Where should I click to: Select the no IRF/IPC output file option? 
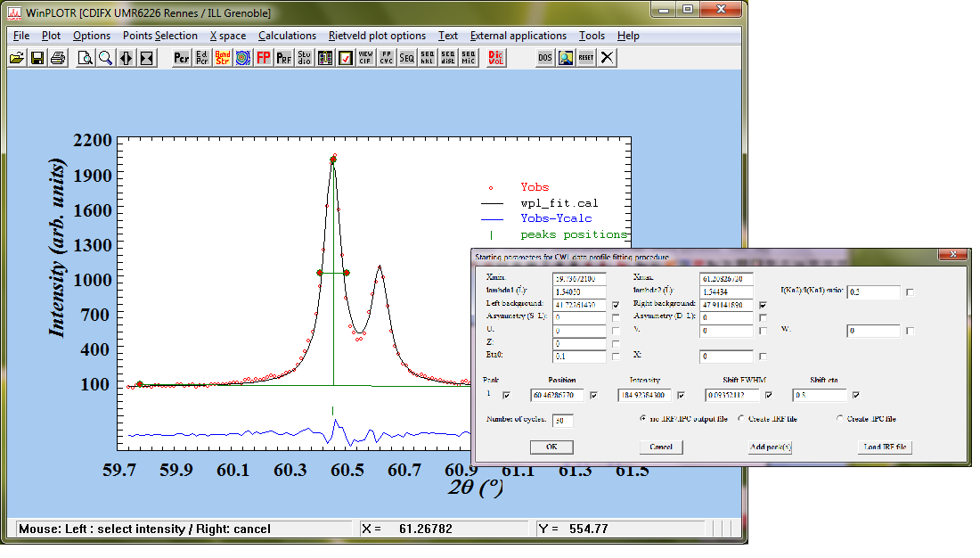(x=643, y=419)
